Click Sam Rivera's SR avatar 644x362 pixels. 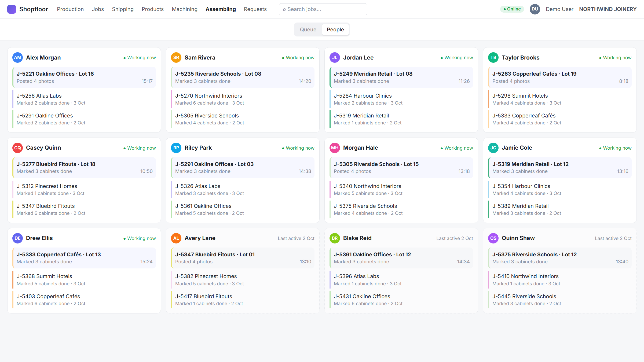point(176,58)
